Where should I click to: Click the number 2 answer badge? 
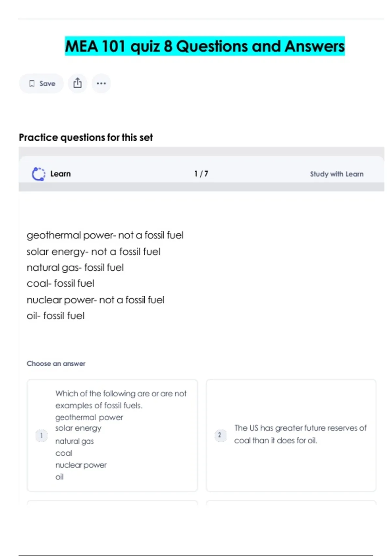[220, 435]
